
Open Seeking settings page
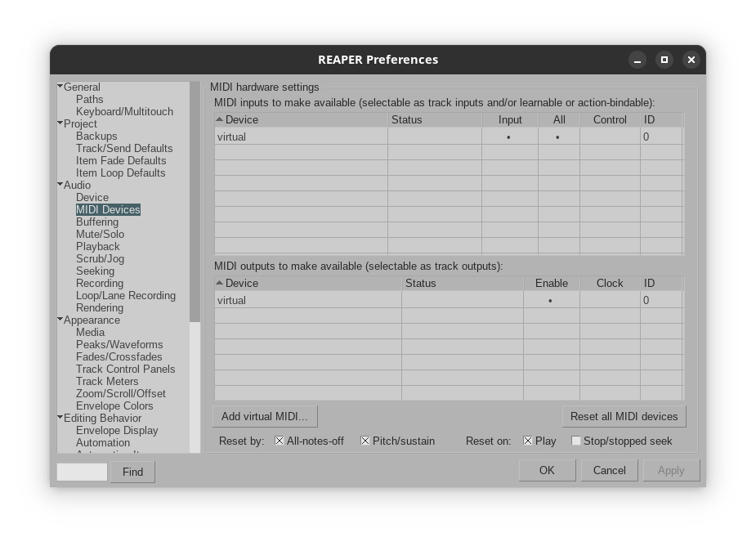95,271
